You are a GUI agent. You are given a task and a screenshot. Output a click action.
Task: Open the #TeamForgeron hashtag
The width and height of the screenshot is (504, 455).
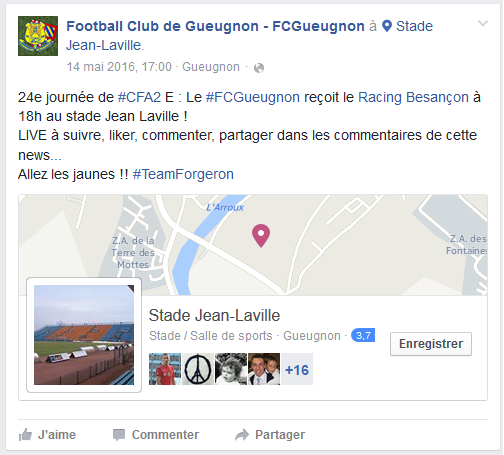point(183,174)
